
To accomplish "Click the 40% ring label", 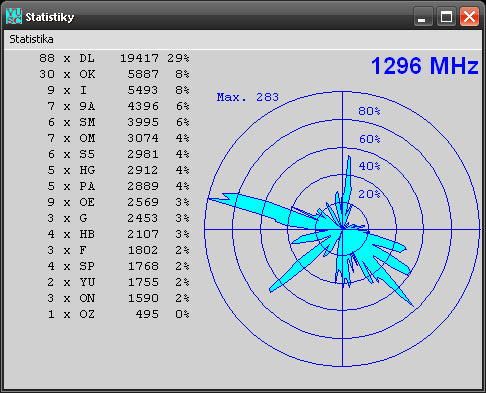I will point(369,166).
